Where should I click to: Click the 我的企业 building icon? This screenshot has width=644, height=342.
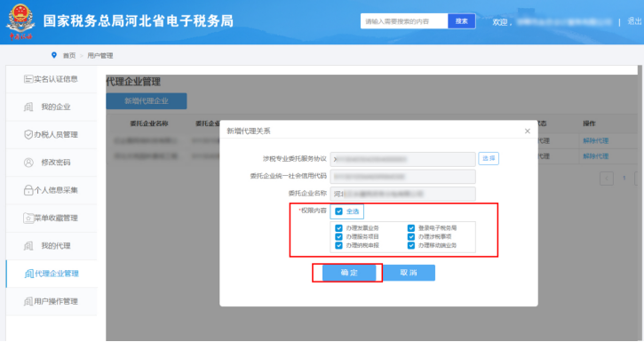[x=28, y=107]
